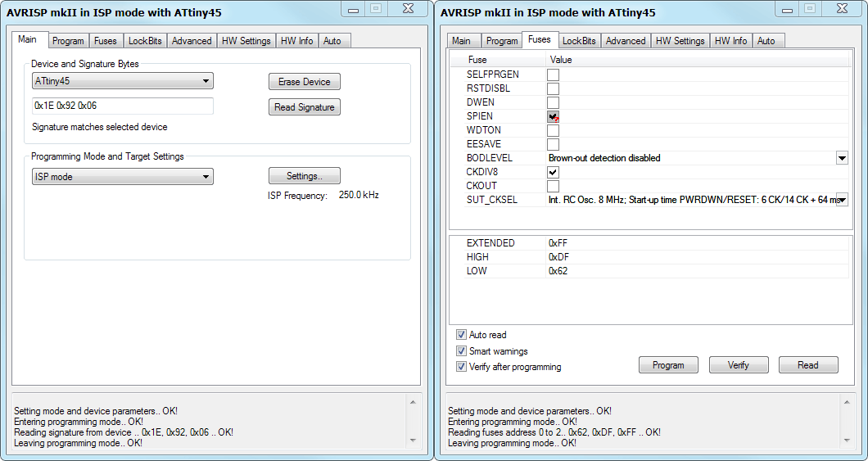Open Fuses tab in left window
The image size is (868, 461).
pyautogui.click(x=105, y=41)
